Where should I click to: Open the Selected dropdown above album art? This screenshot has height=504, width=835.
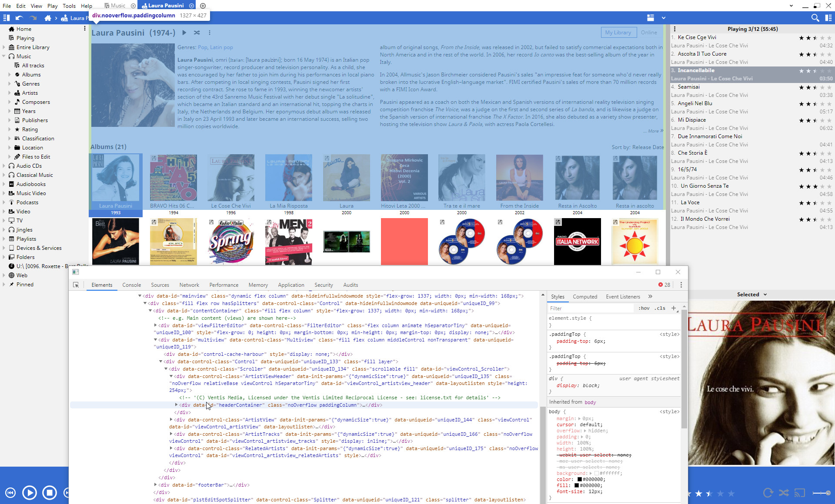pos(751,295)
